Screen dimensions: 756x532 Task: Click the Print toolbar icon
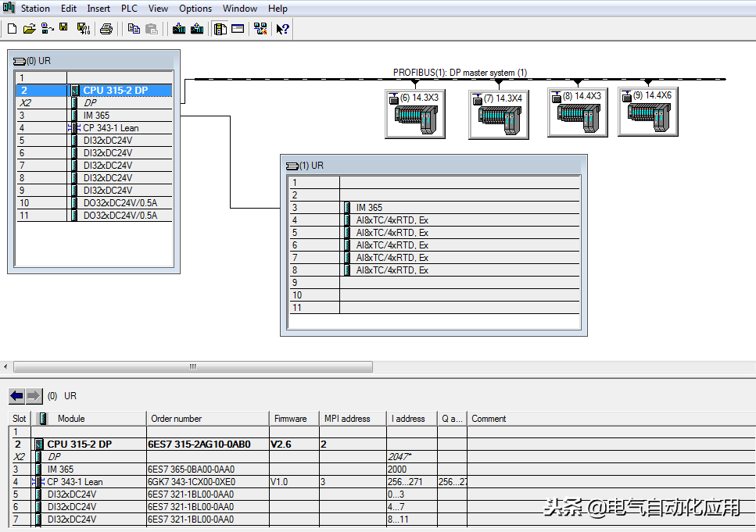tap(106, 29)
